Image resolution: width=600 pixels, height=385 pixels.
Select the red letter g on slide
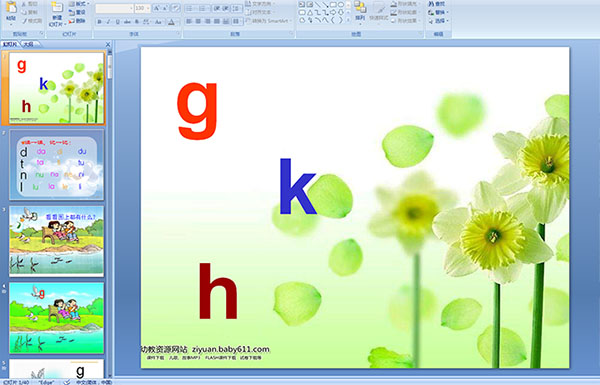(x=197, y=111)
